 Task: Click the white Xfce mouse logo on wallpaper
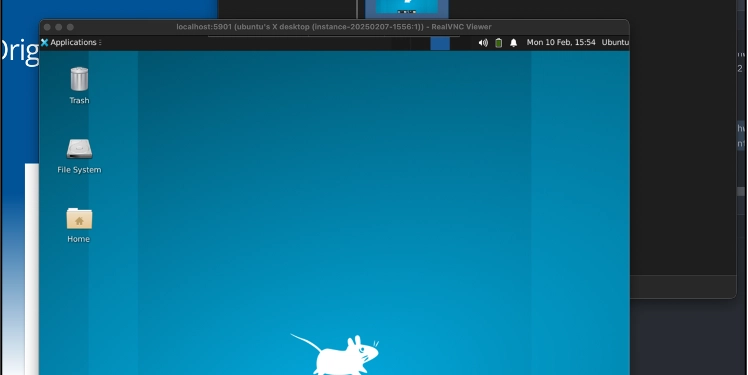[335, 354]
